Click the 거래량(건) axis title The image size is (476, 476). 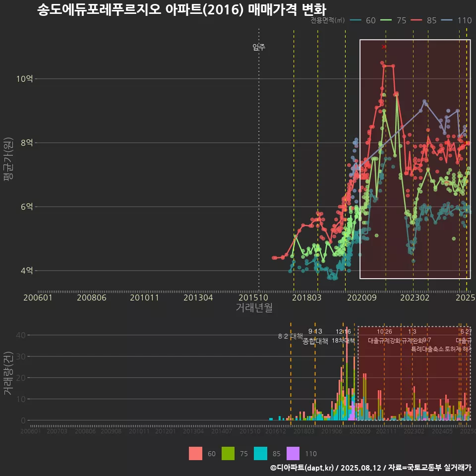(x=8, y=373)
